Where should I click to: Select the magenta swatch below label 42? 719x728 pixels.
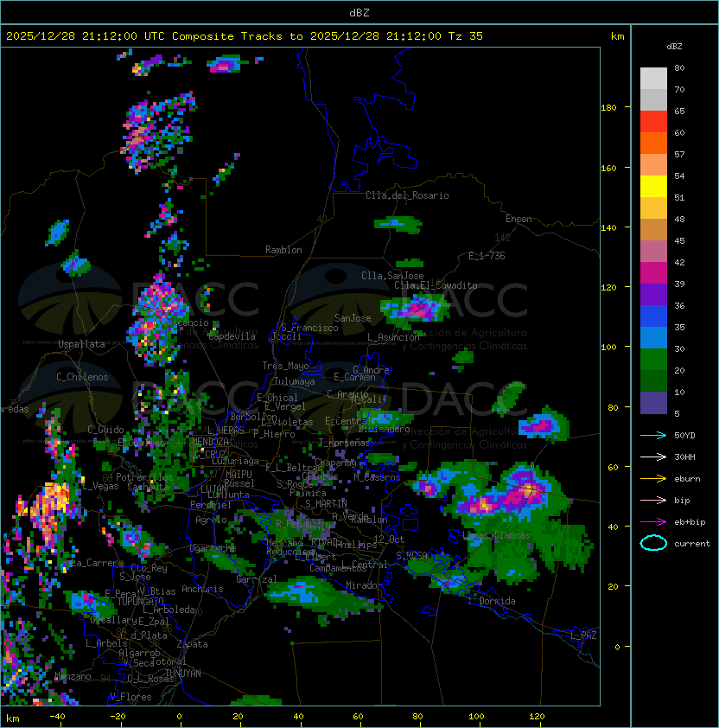pyautogui.click(x=653, y=273)
